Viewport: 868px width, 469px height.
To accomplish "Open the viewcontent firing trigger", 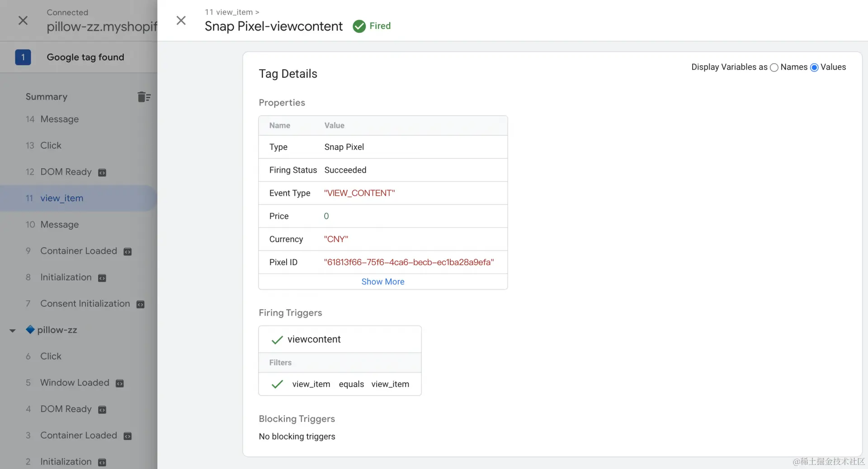I will click(x=314, y=339).
